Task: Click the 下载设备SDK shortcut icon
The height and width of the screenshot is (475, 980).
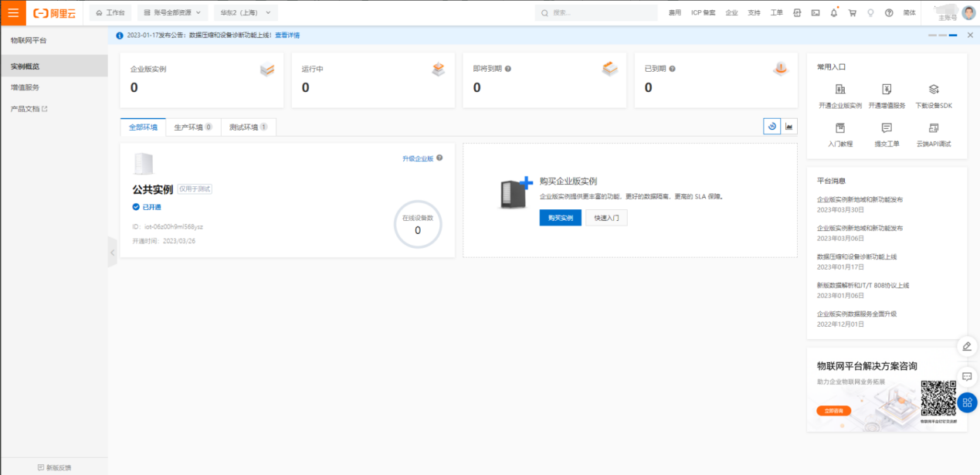Action: pyautogui.click(x=934, y=90)
